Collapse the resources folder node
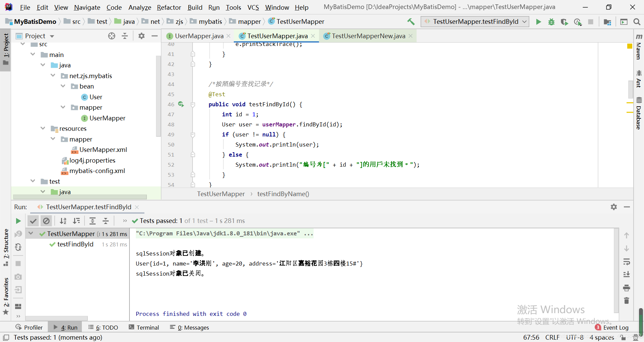 (x=43, y=128)
